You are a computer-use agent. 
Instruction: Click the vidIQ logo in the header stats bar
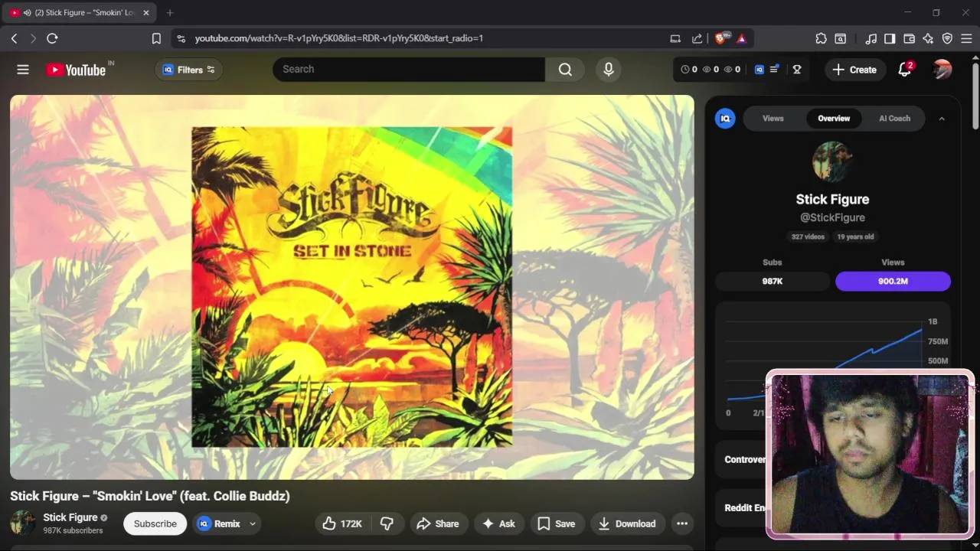click(759, 70)
